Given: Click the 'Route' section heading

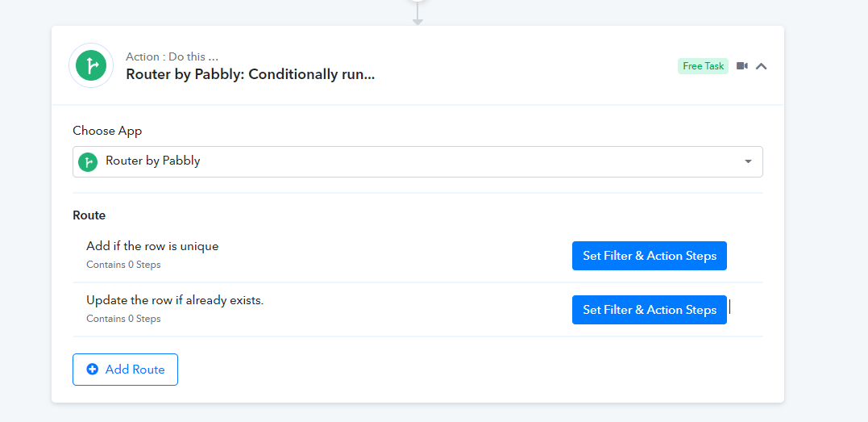Looking at the screenshot, I should point(89,215).
